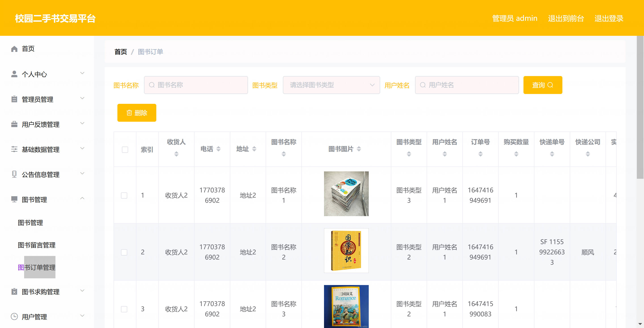Open the 请选择图书类型 dropdown
Screen dimensions: 644x328
point(331,85)
